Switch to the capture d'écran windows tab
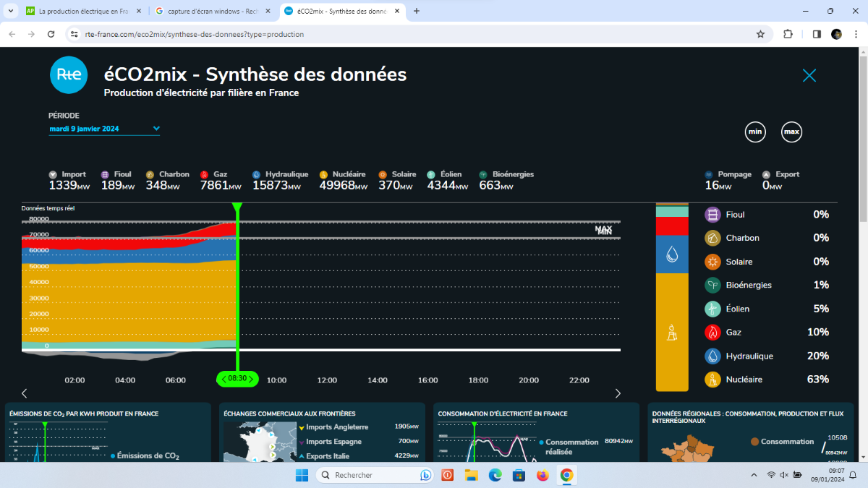Viewport: 868px width, 488px height. tap(212, 12)
